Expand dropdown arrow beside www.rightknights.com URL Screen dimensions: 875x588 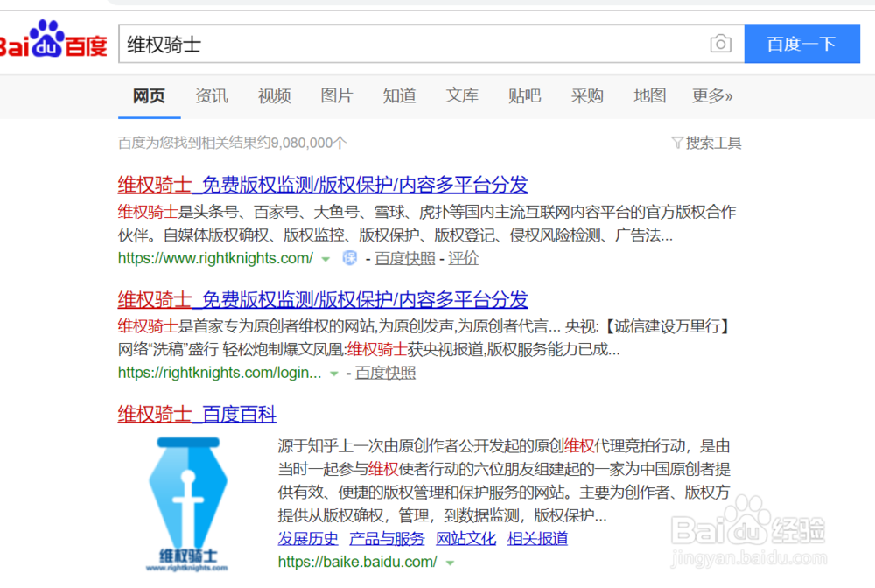[x=325, y=259]
